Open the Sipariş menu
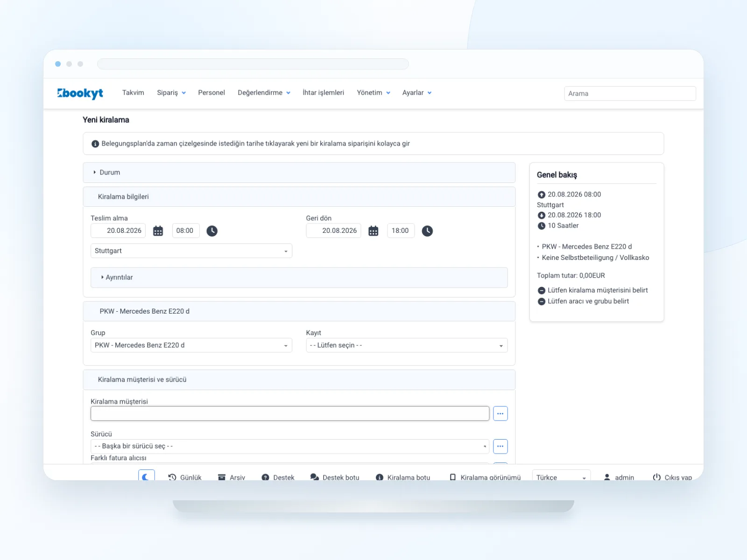The image size is (747, 560). [171, 93]
